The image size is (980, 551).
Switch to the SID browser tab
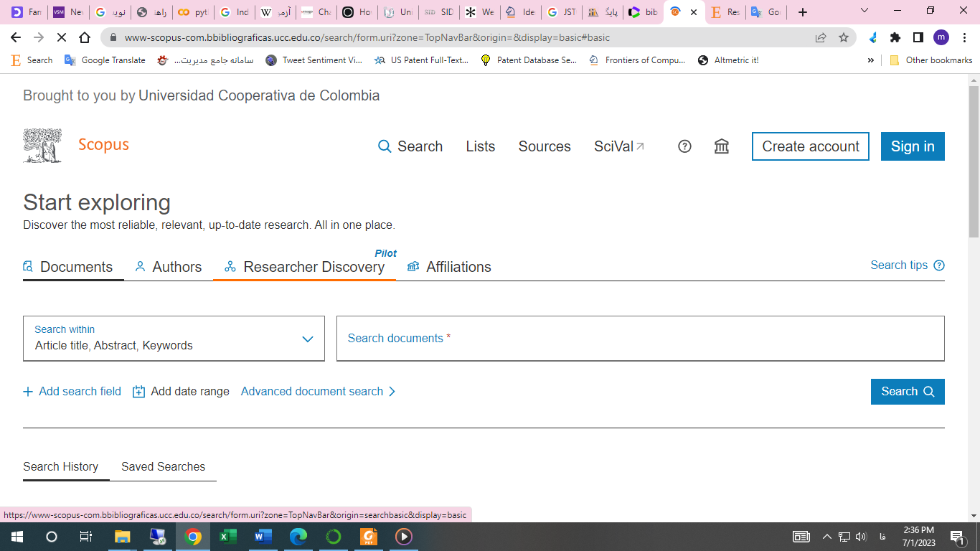coord(438,12)
